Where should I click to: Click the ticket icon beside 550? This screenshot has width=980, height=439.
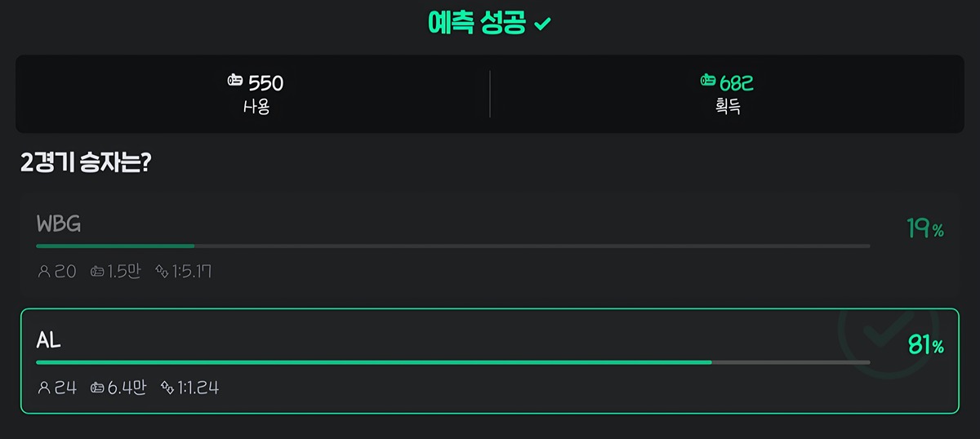point(235,81)
